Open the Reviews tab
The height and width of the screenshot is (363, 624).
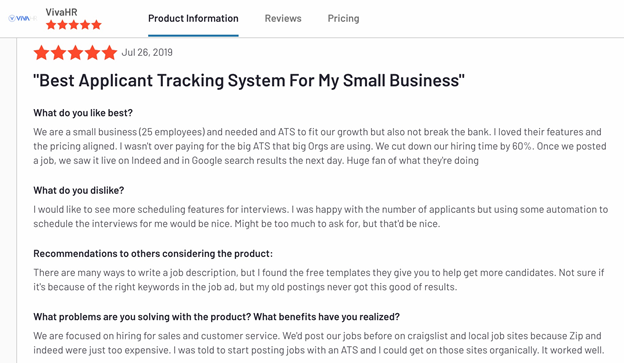283,18
